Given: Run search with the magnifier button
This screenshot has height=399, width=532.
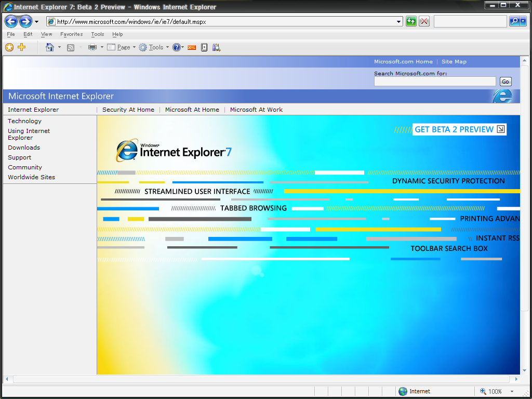Looking at the screenshot, I should pos(515,22).
